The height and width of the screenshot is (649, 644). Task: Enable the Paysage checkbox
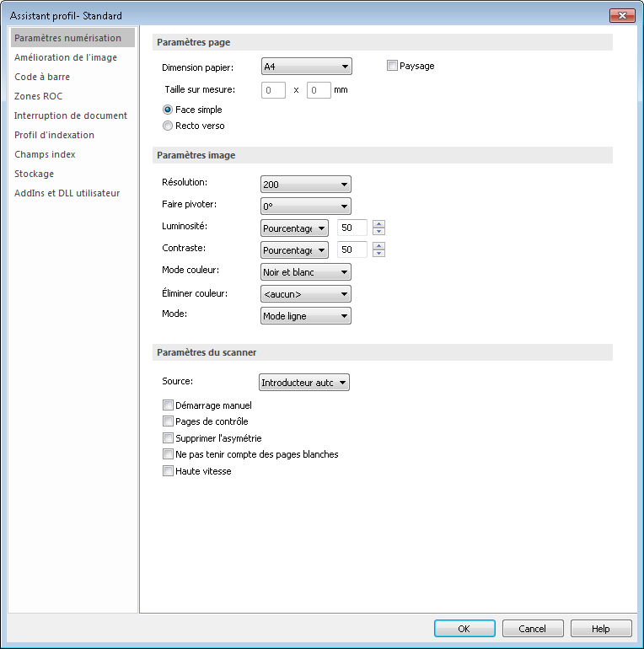click(392, 66)
